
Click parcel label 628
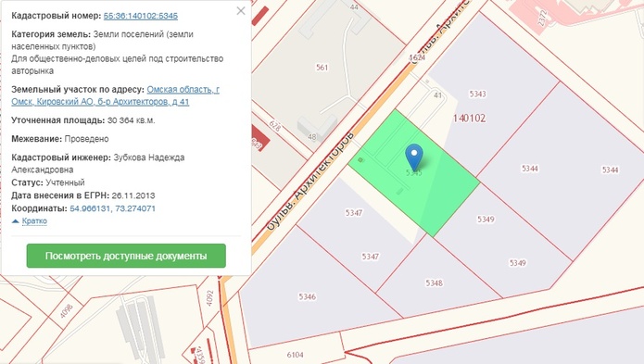[x=275, y=126]
